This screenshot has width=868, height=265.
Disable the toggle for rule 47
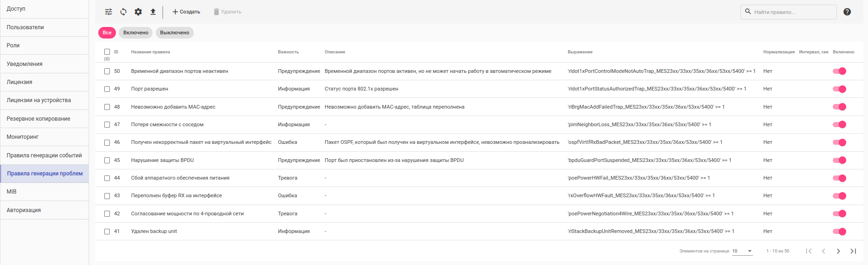click(x=840, y=124)
